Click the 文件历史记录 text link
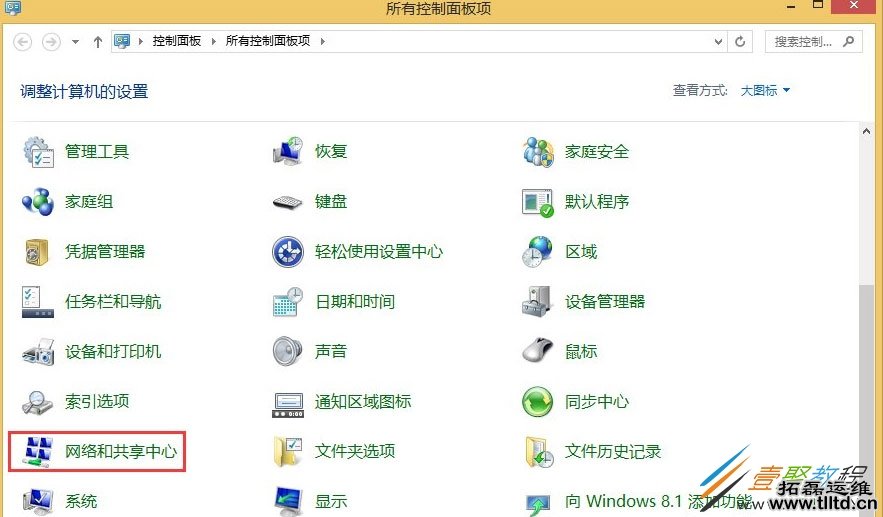 click(613, 452)
